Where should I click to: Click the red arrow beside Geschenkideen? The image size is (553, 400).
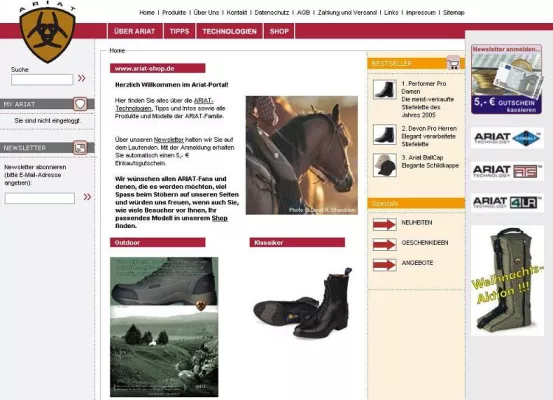[384, 244]
